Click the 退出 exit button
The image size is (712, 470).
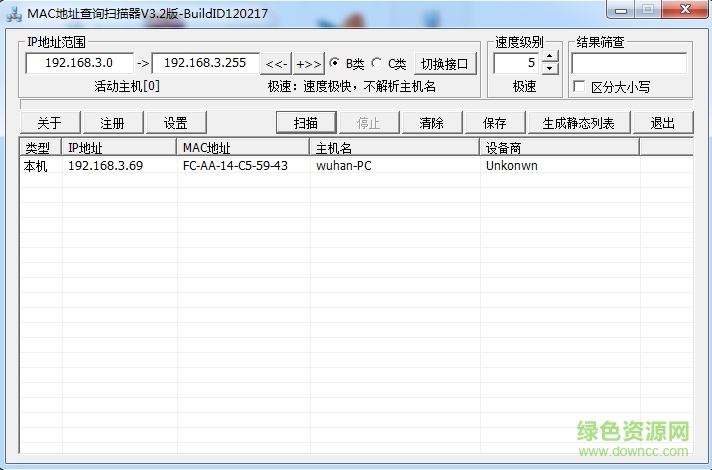[x=663, y=123]
